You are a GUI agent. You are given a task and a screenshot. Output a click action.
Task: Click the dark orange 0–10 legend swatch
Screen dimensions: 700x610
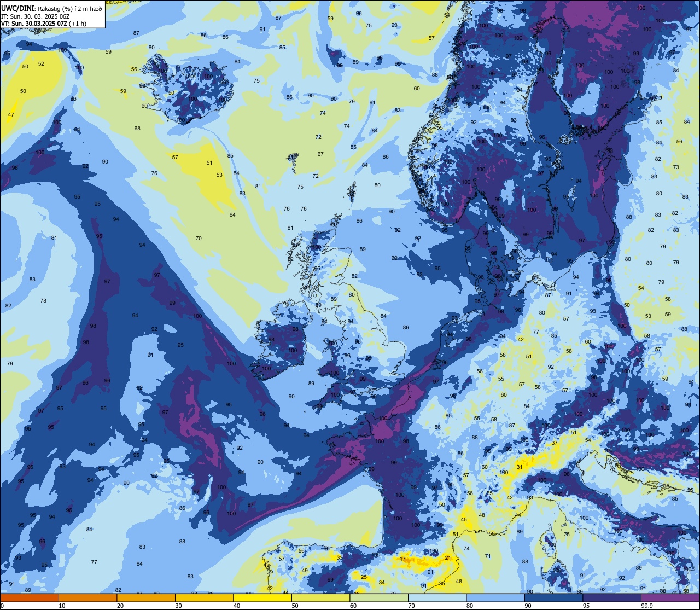[x=30, y=597]
